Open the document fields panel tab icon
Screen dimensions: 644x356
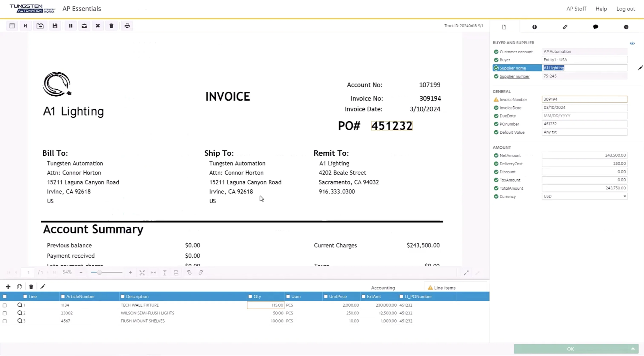point(504,27)
